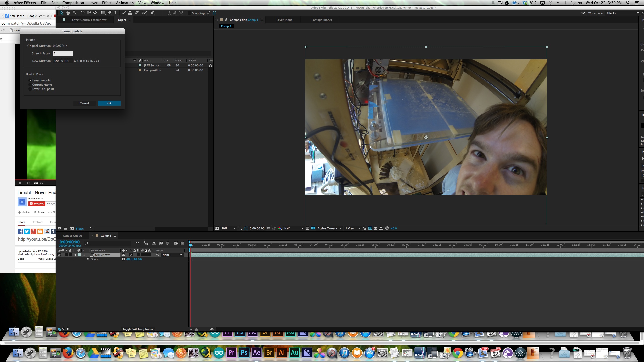The height and width of the screenshot is (362, 644).
Task: Click OK in Time Stretch dialog
Action: [109, 103]
